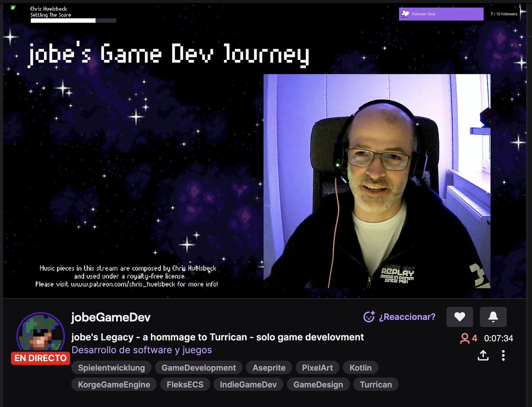Click the Chris Huelsbeck artist name overlay
Image resolution: width=532 pixels, height=407 pixels.
pyautogui.click(x=49, y=9)
